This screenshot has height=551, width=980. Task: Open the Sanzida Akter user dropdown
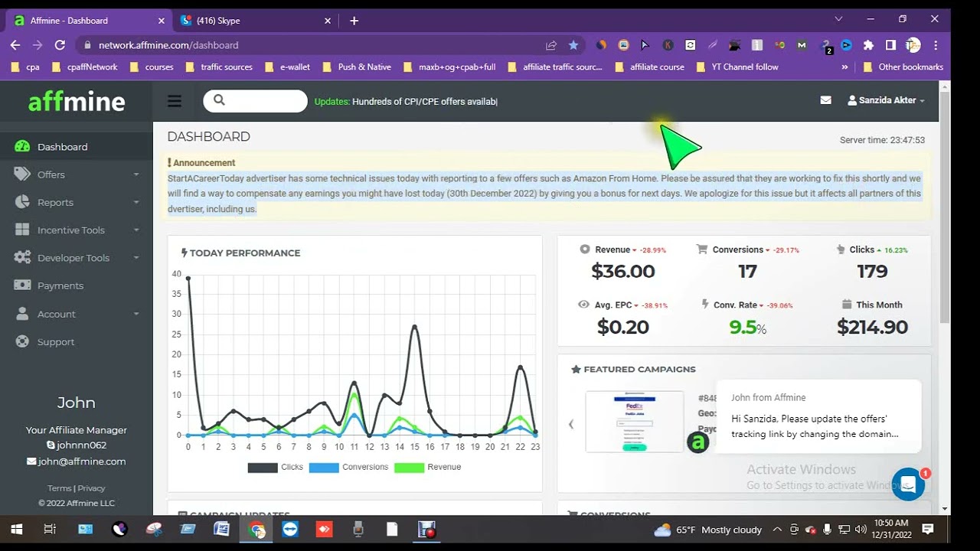click(886, 100)
